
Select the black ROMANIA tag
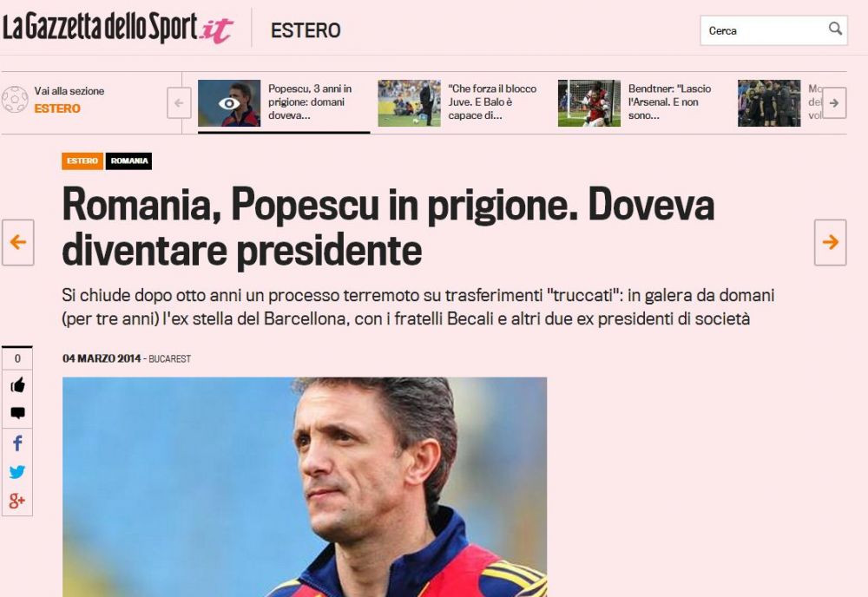click(129, 161)
